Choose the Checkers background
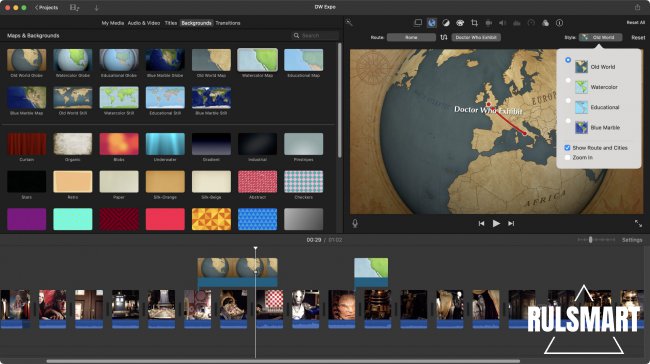This screenshot has width=650, height=364. click(x=303, y=182)
